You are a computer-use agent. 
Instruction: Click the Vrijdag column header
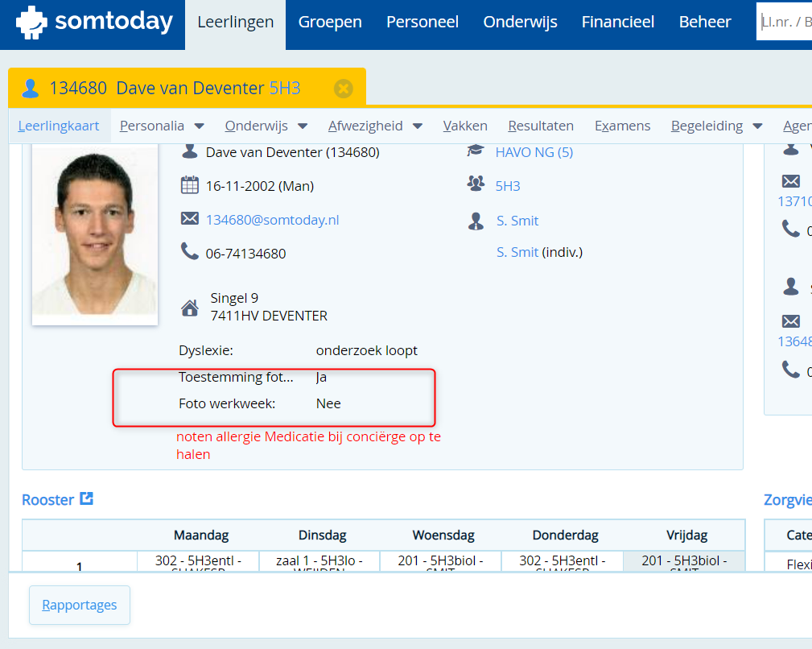pos(686,535)
